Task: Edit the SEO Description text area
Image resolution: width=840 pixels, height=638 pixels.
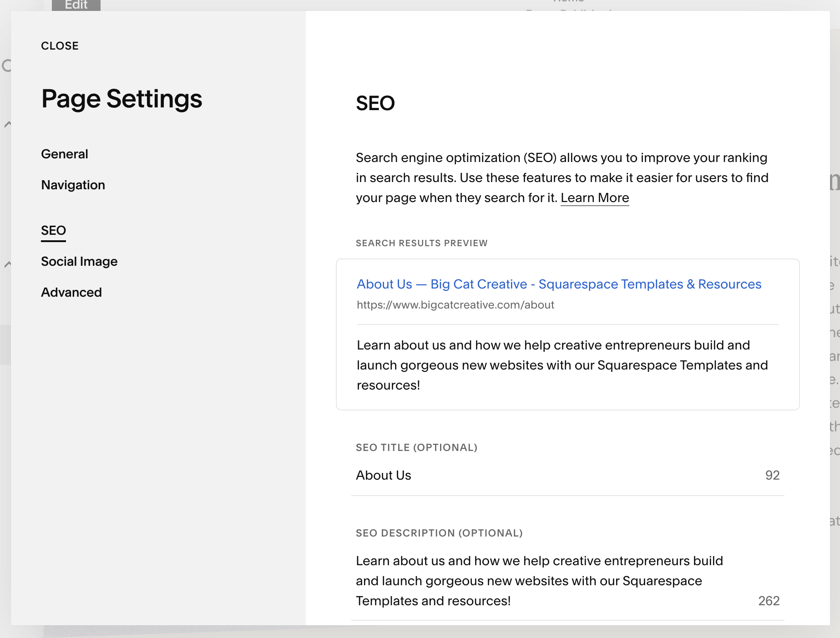Action: click(x=567, y=581)
